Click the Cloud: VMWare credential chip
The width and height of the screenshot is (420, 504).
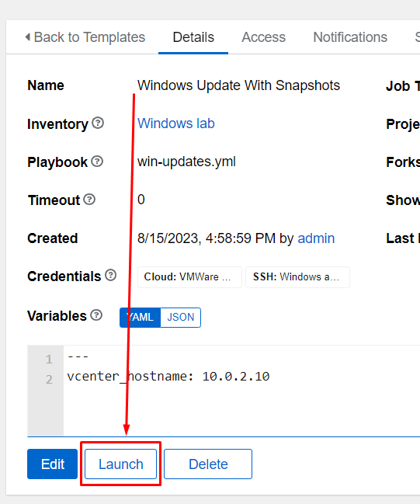[189, 276]
